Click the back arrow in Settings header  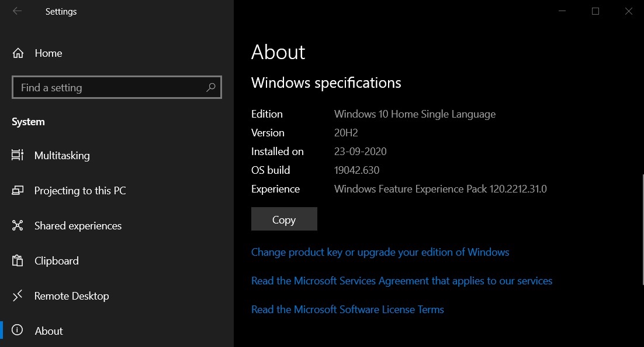click(x=17, y=11)
